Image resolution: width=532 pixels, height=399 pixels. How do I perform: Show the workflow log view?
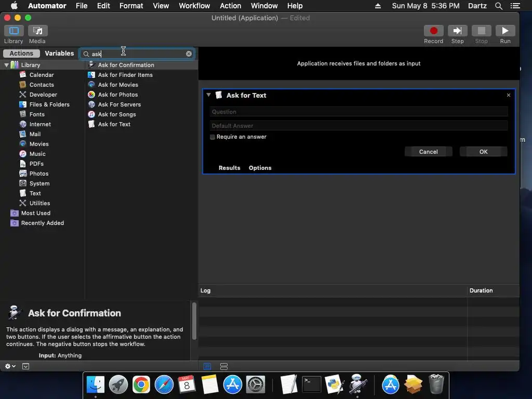[207, 366]
